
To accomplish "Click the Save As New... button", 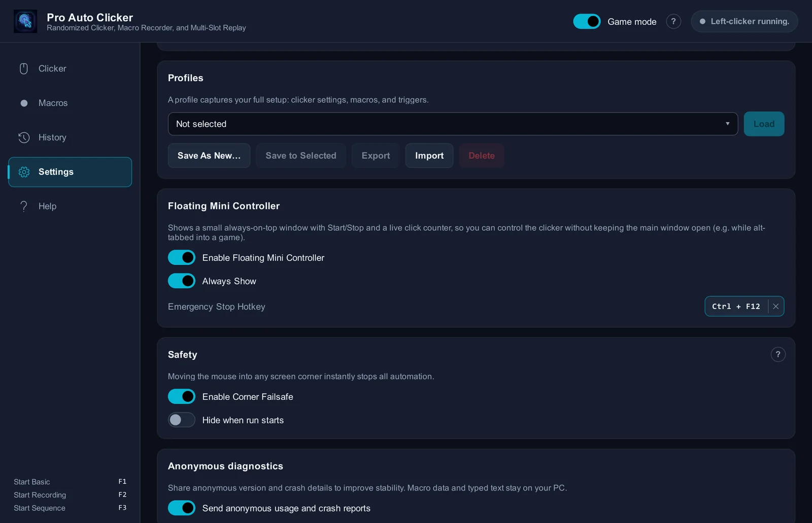I will click(x=209, y=156).
